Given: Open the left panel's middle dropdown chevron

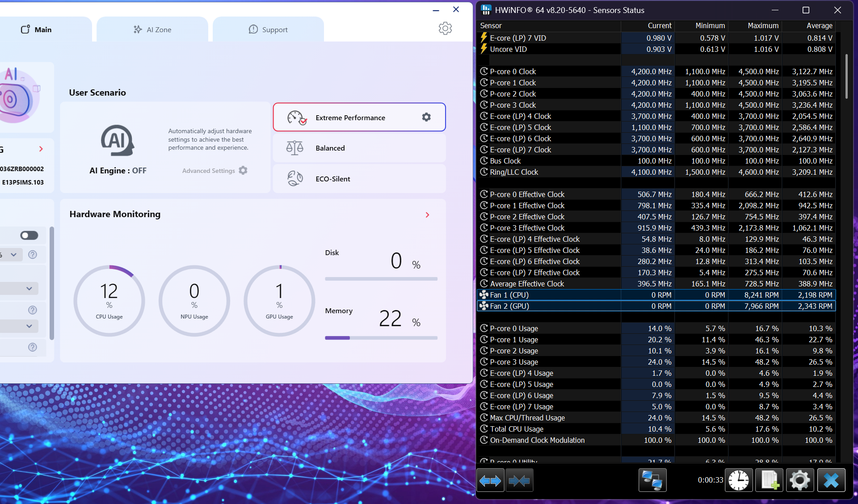Looking at the screenshot, I should click(x=29, y=289).
